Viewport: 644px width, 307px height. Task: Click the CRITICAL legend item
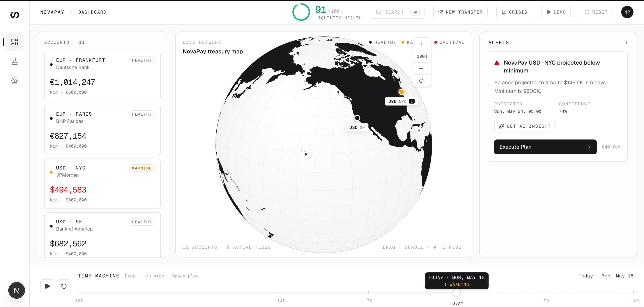(449, 42)
